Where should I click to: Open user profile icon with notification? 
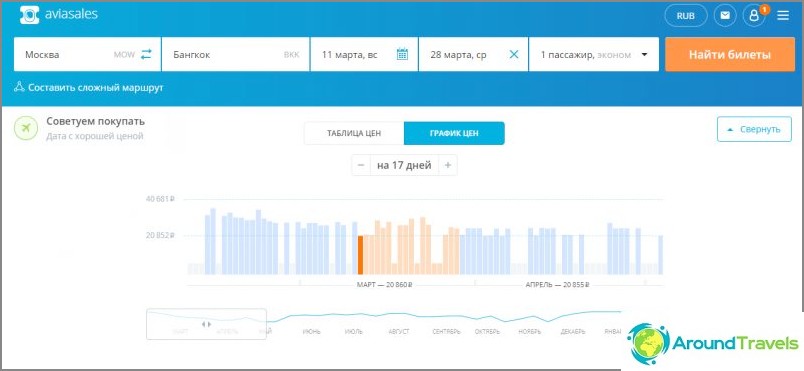coord(754,16)
